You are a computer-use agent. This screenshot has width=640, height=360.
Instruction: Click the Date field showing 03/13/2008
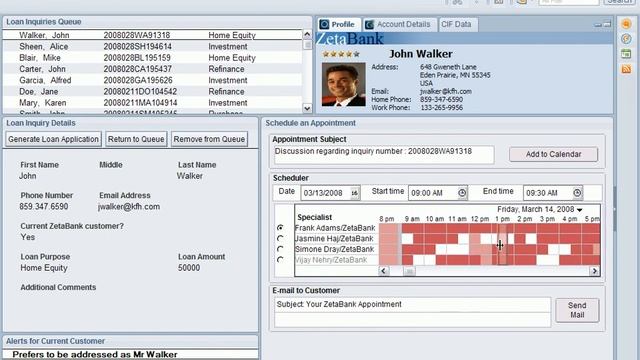[325, 193]
